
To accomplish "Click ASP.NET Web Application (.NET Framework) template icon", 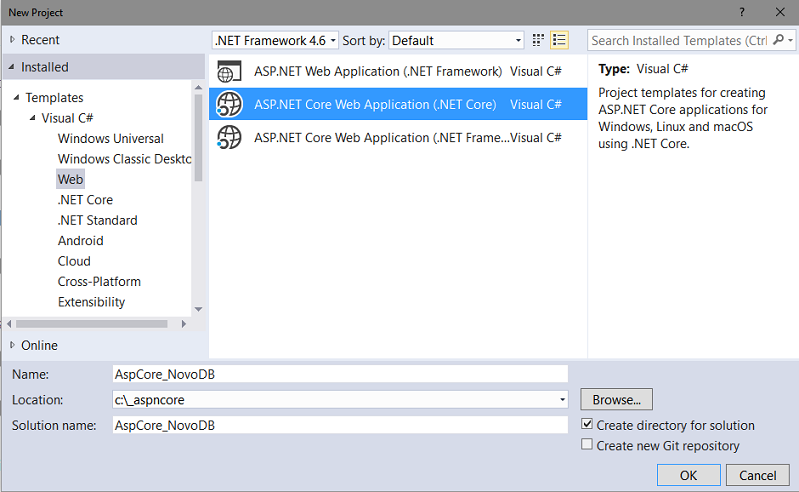I will 229,71.
